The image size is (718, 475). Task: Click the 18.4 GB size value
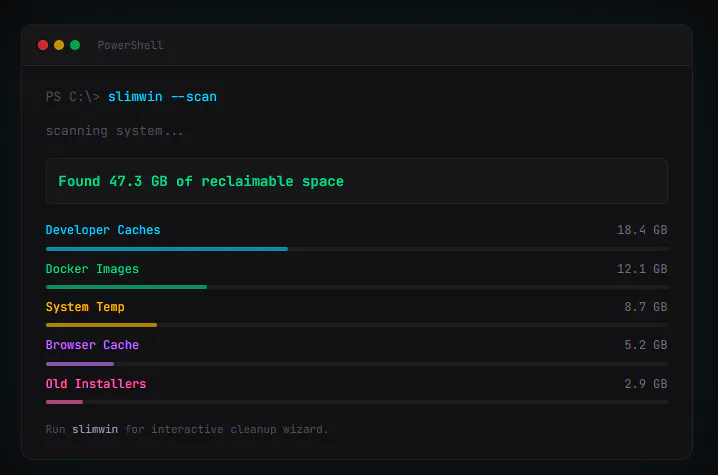click(x=642, y=230)
